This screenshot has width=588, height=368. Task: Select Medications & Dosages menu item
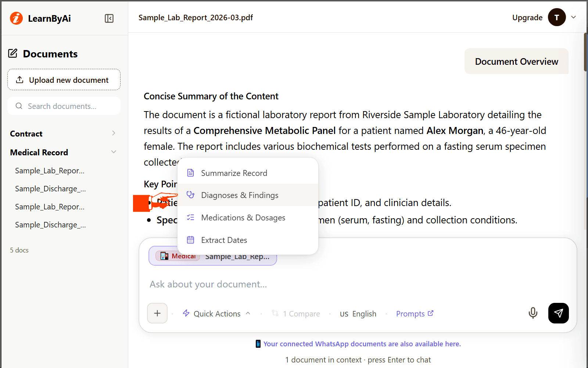[x=248, y=217]
